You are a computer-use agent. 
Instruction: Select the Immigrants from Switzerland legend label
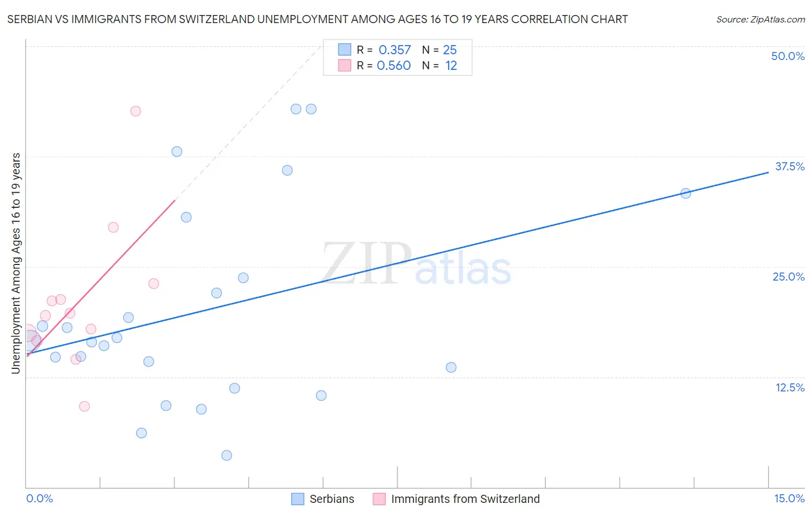(465, 499)
